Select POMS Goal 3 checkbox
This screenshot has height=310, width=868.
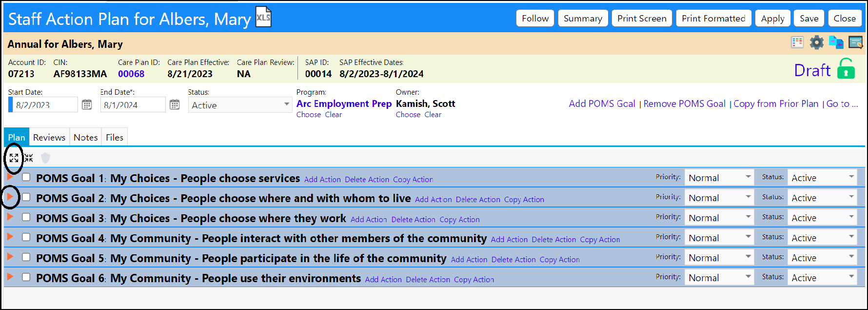coord(26,217)
